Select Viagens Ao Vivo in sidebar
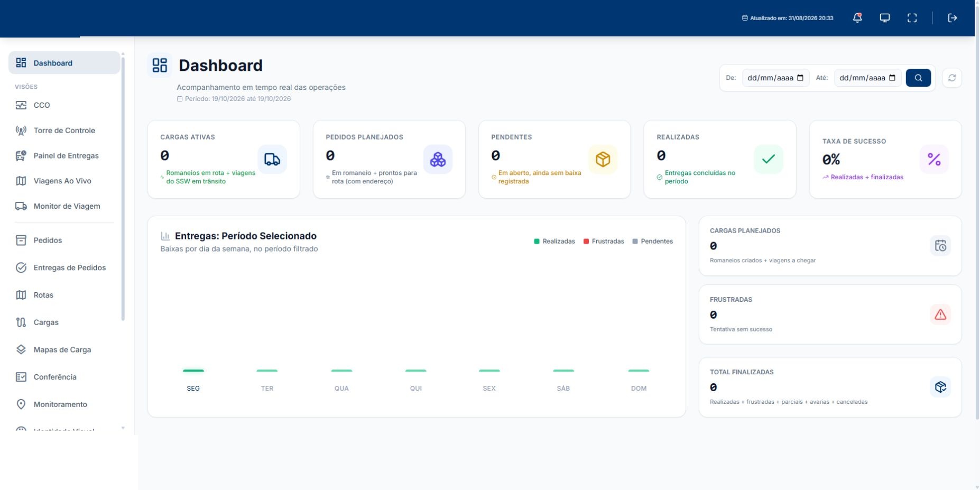 [x=64, y=181]
